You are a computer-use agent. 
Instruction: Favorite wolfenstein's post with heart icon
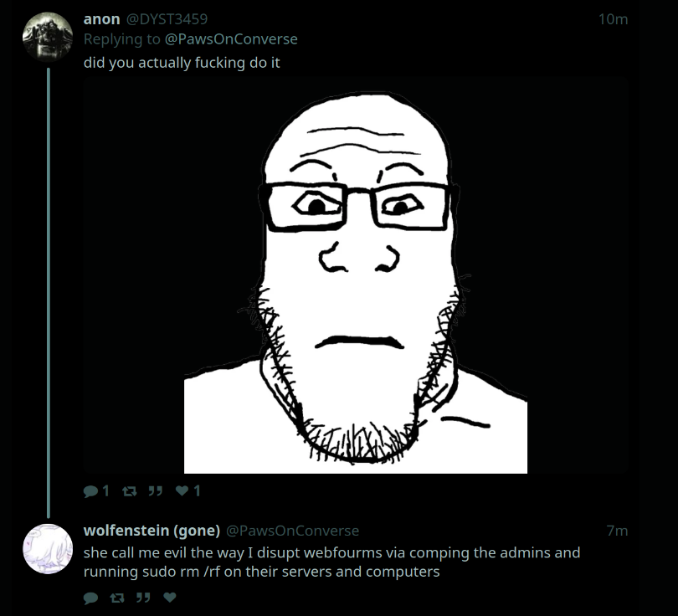[x=170, y=598]
